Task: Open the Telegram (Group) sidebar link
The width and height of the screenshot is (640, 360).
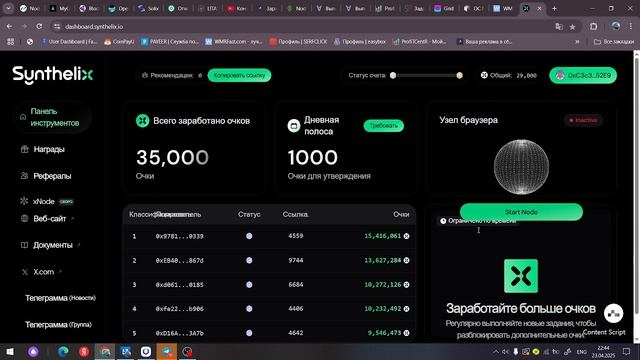Action: coord(58,325)
